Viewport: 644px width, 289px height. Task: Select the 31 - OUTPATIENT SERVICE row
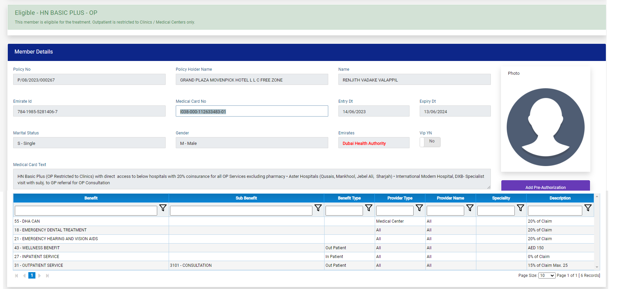39,265
